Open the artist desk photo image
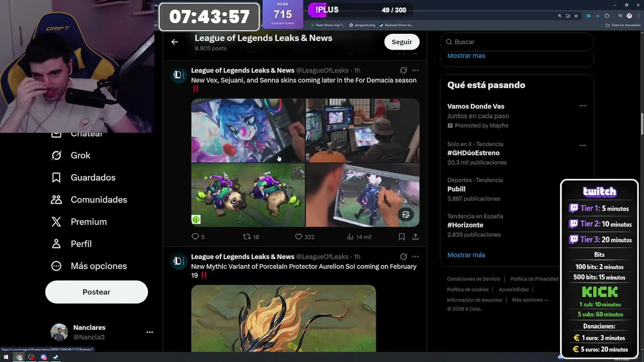This screenshot has height=362, width=644. pyautogui.click(x=363, y=131)
